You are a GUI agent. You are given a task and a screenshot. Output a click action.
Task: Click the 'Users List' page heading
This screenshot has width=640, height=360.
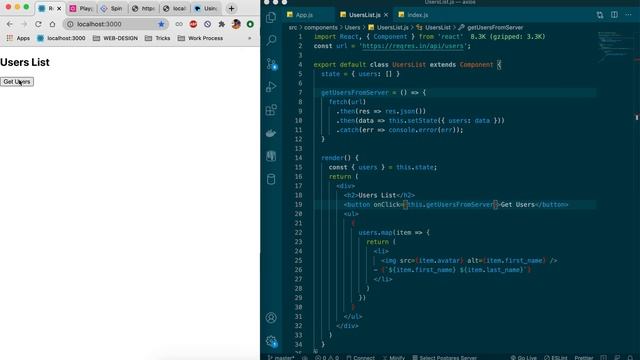click(24, 62)
